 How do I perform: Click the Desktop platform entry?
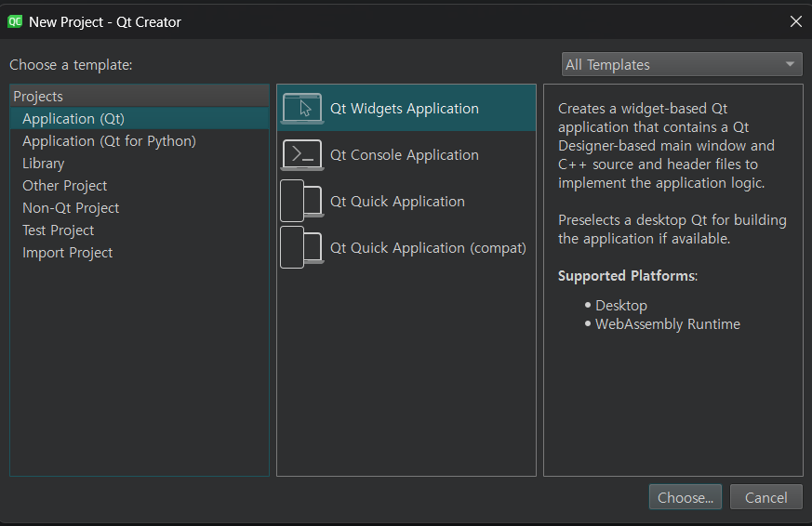[621, 305]
